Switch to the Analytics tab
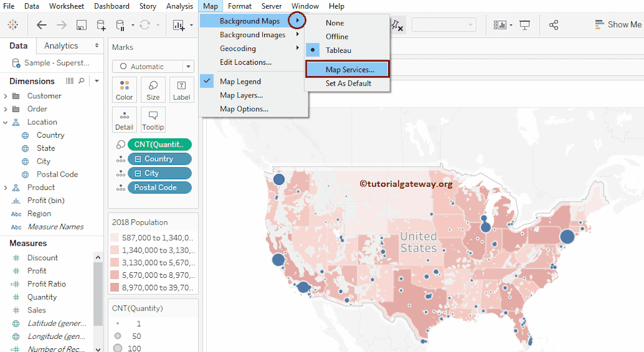This screenshot has width=644, height=352. pyautogui.click(x=61, y=45)
